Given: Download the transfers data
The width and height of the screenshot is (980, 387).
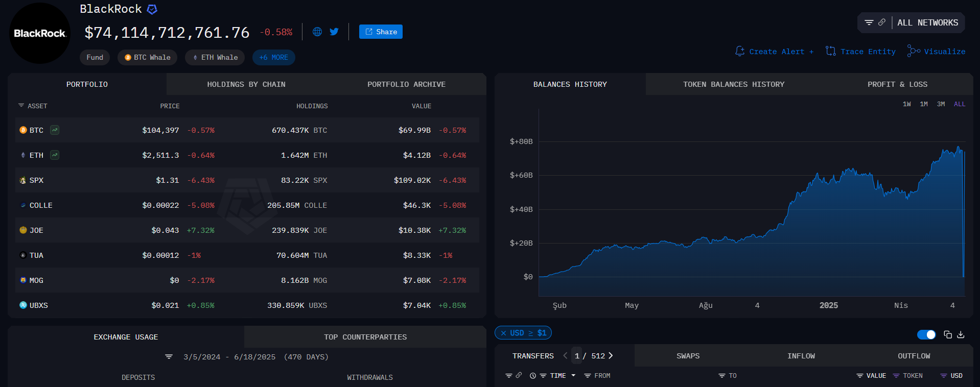Looking at the screenshot, I should [961, 334].
